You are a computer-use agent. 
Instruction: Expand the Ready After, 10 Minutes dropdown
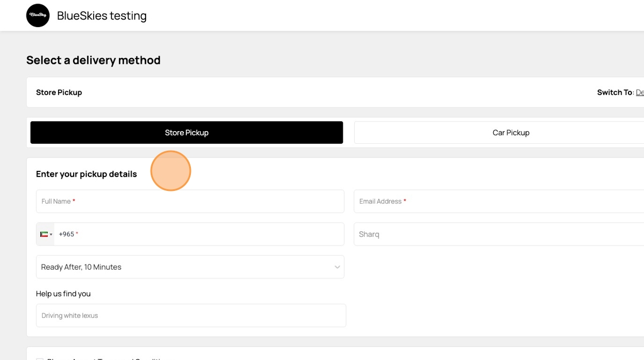[x=190, y=267]
